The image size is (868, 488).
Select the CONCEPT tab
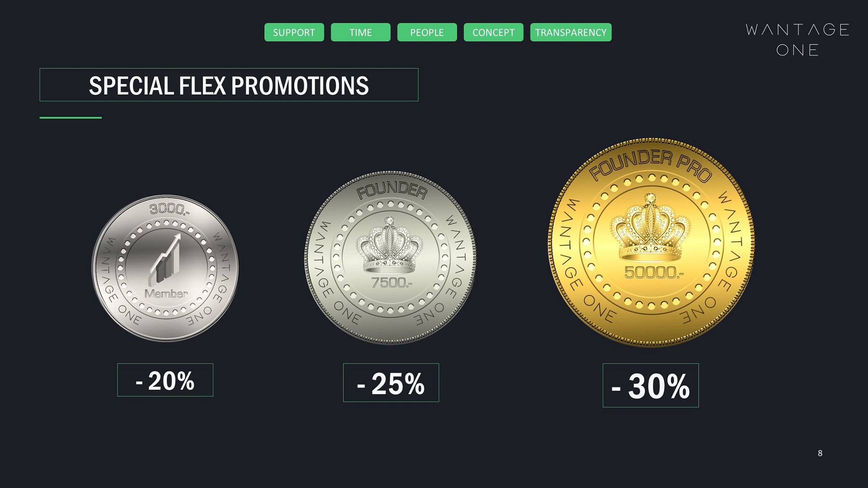(x=493, y=32)
